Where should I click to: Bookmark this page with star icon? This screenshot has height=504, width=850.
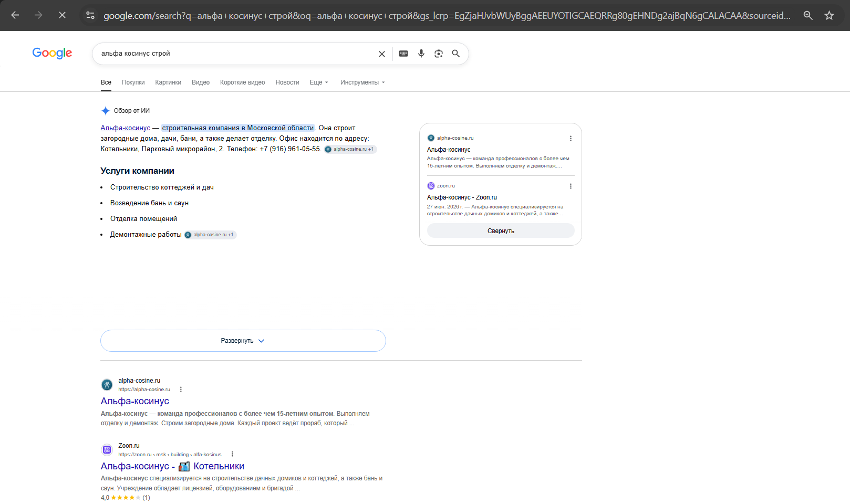pyautogui.click(x=829, y=15)
